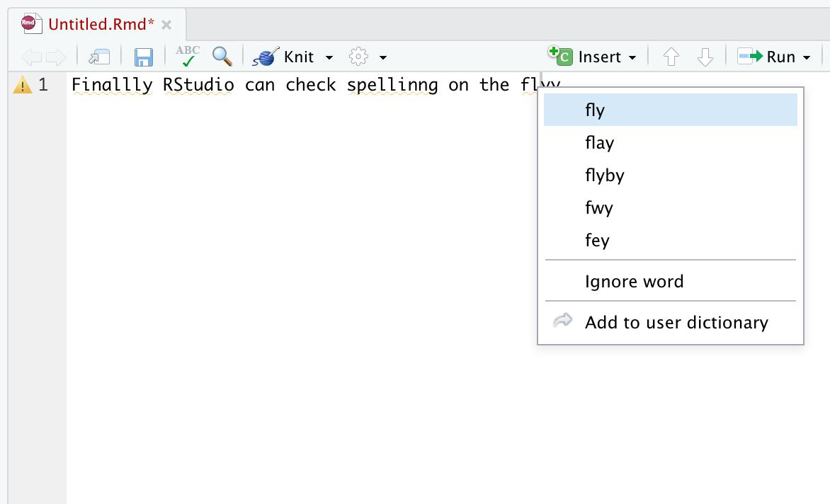830x504 pixels.
Task: Click the word 'RStudio' in editor
Action: [198, 85]
